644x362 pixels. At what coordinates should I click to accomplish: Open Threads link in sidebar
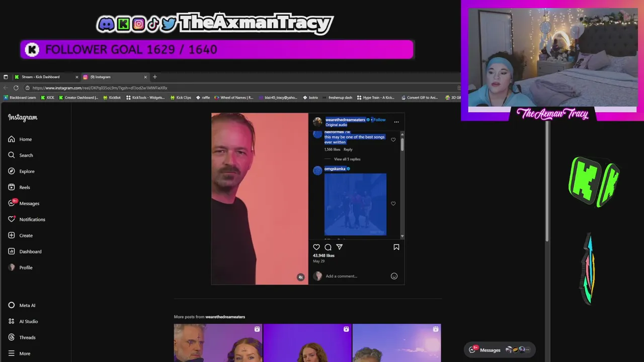click(22, 337)
